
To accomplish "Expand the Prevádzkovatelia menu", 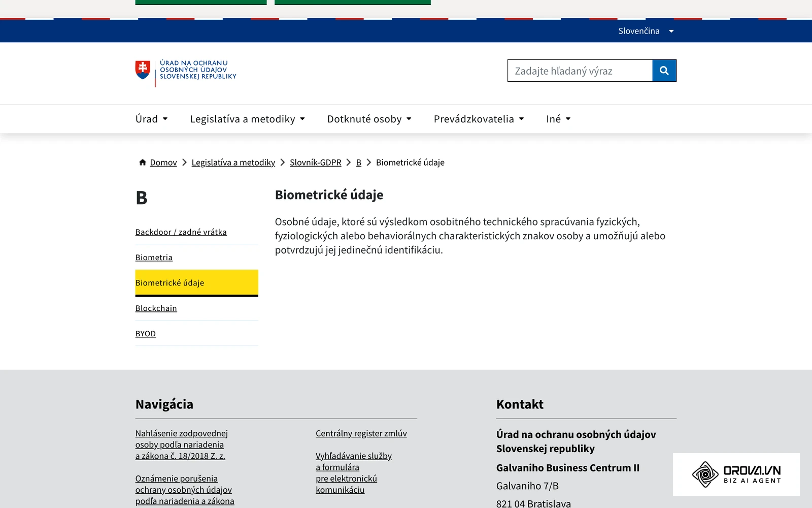I will [x=479, y=119].
